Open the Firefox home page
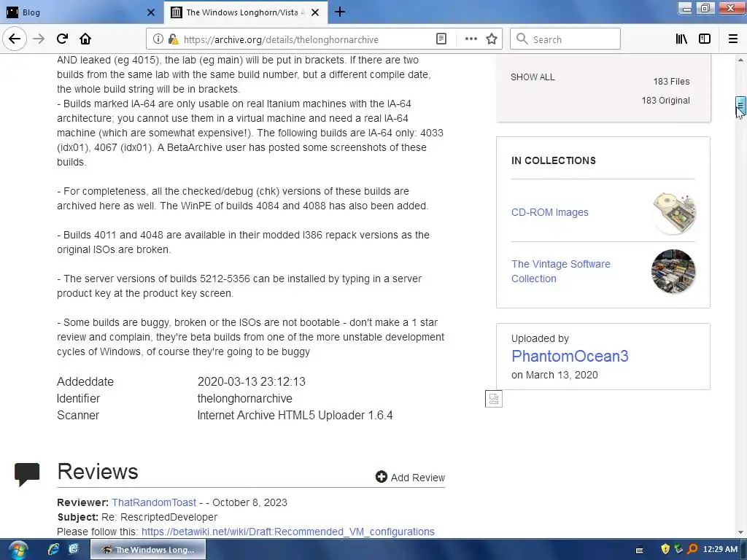Viewport: 747px width, 560px height. (85, 39)
